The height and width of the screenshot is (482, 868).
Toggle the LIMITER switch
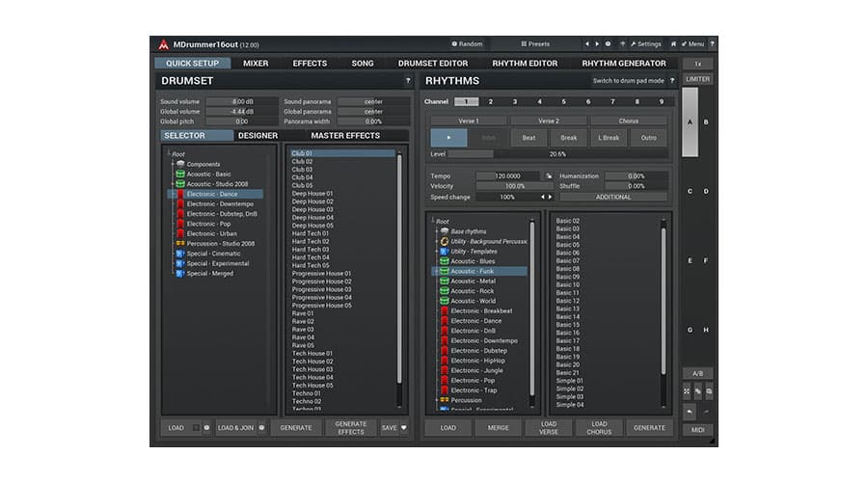697,79
